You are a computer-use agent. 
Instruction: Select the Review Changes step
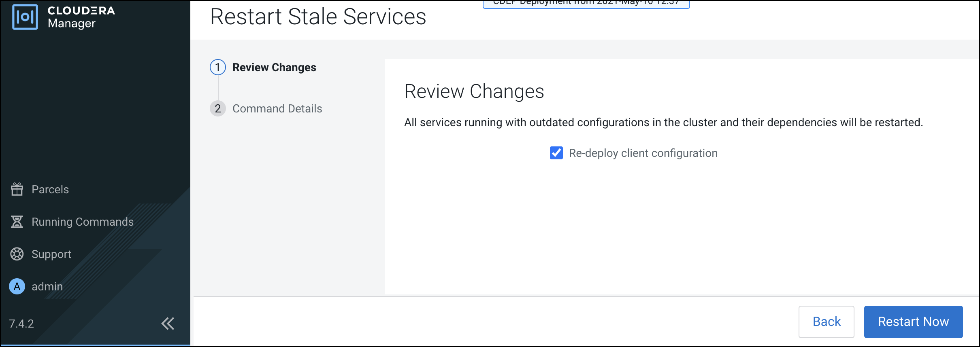(x=274, y=67)
